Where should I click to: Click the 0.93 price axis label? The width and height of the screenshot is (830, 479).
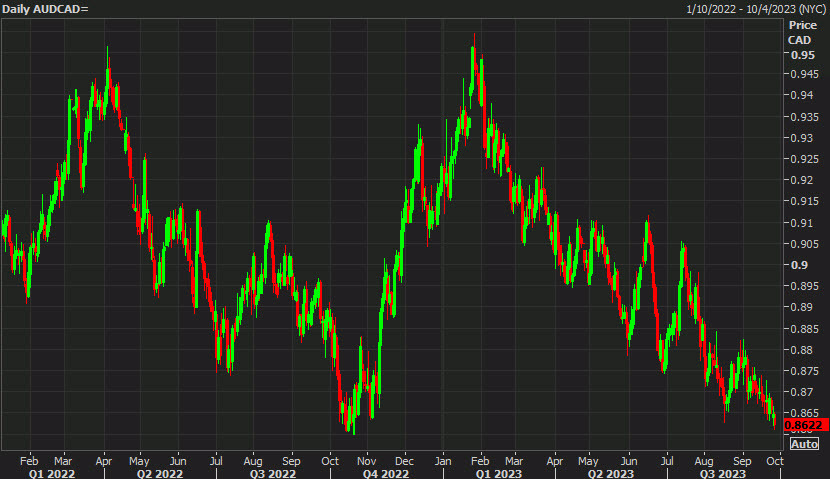[x=802, y=138]
